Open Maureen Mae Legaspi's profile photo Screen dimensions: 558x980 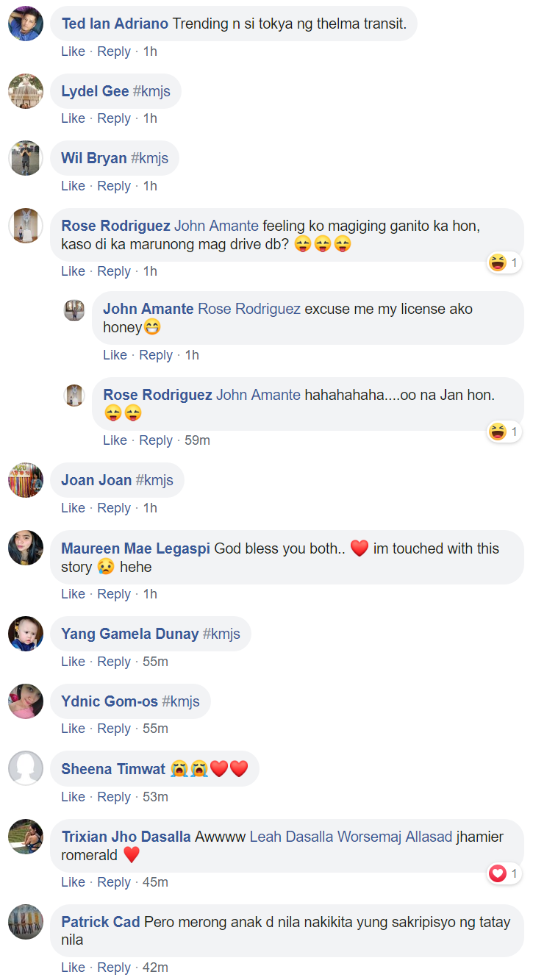point(26,548)
